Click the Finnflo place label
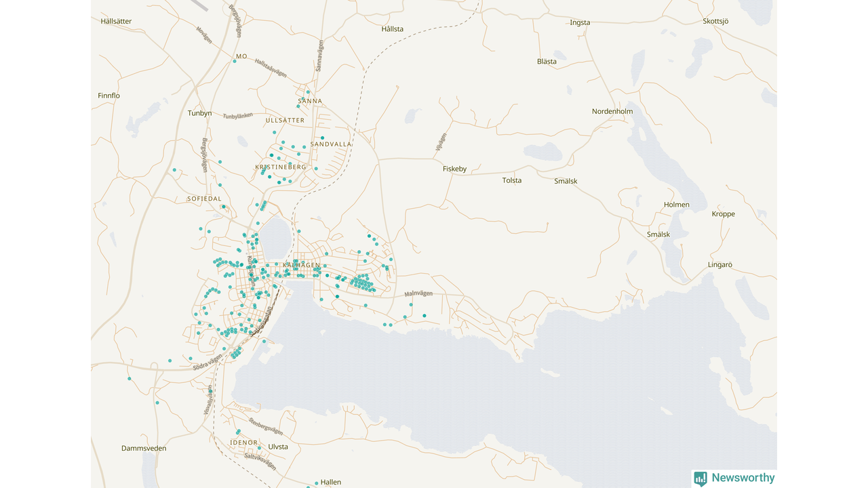868x488 pixels. (x=108, y=96)
